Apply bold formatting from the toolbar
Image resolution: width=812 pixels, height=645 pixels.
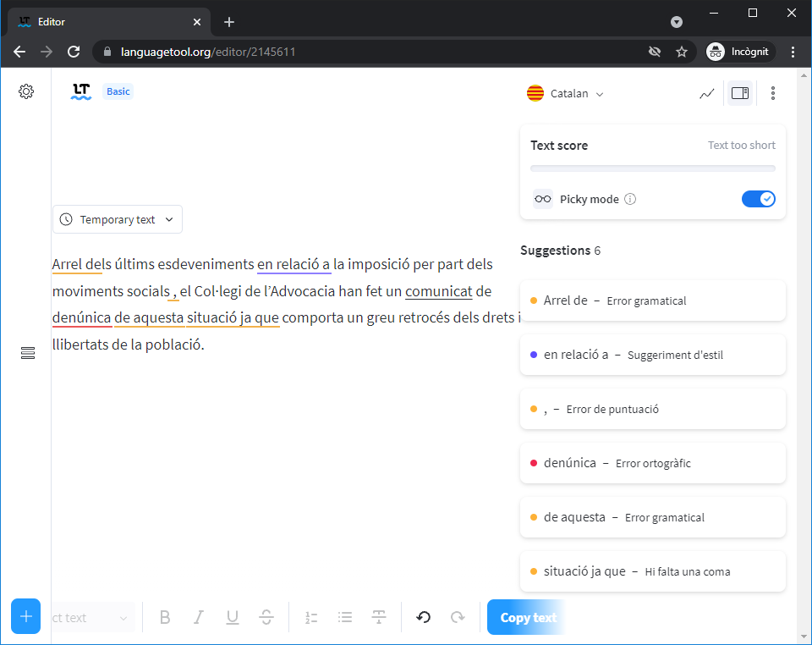(165, 617)
